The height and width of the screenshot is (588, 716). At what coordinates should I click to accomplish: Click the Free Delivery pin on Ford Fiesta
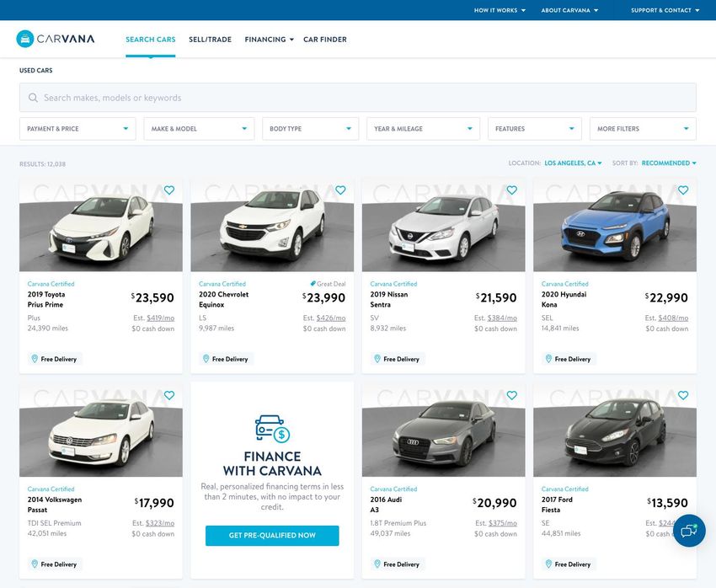(548, 564)
